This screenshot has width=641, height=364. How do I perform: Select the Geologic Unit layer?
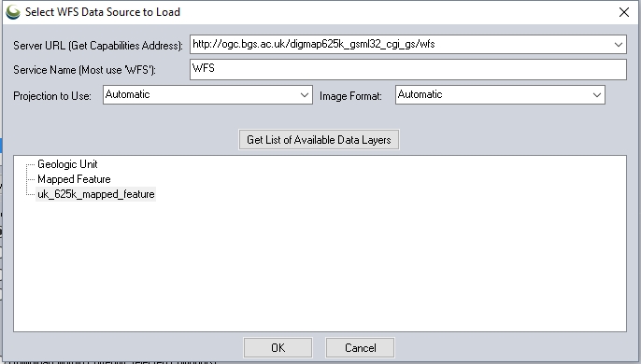[x=67, y=164]
